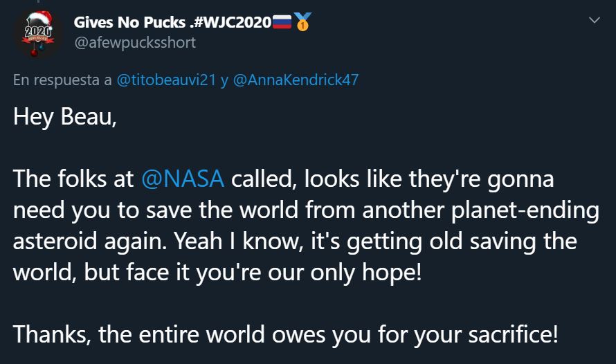
Task: Open the Gives No Pucks profile avatar
Action: click(x=37, y=34)
